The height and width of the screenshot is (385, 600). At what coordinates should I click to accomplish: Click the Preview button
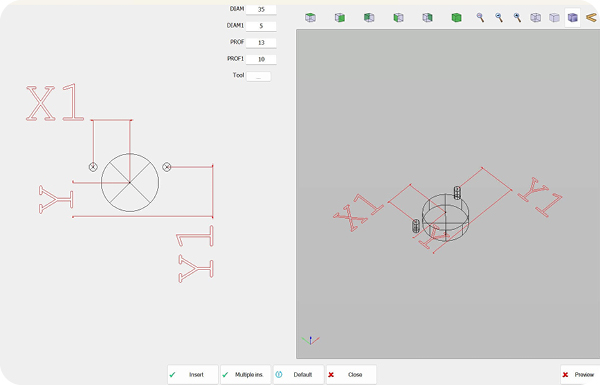tap(580, 375)
